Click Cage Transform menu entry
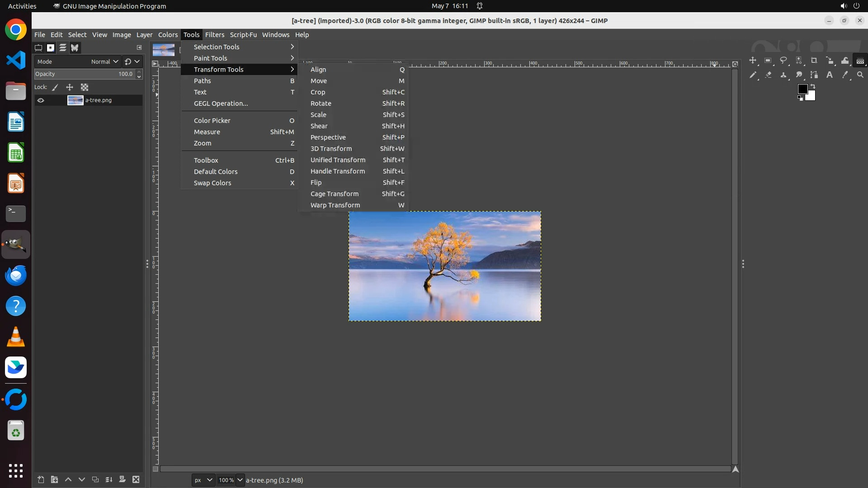Screen dimensions: 868x488 point(334,194)
